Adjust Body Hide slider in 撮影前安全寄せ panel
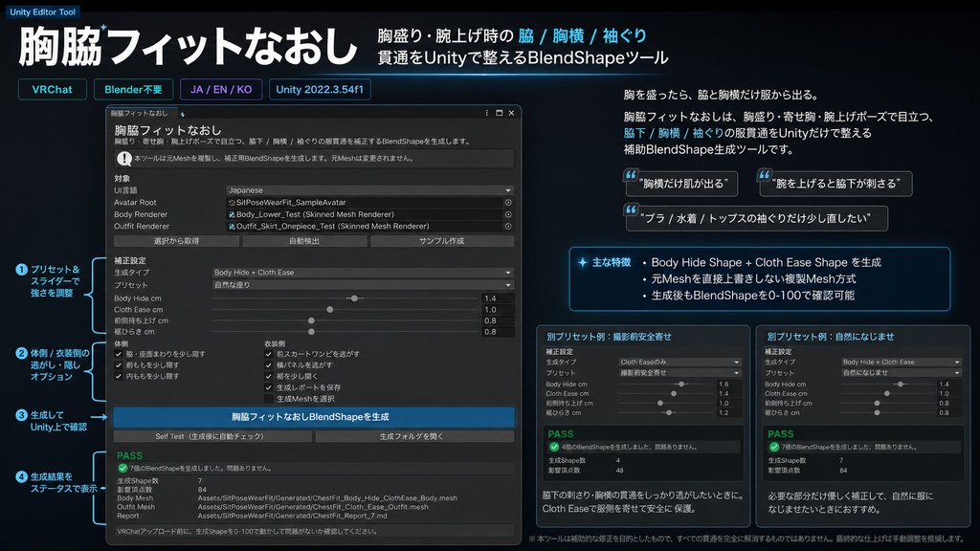 click(681, 385)
